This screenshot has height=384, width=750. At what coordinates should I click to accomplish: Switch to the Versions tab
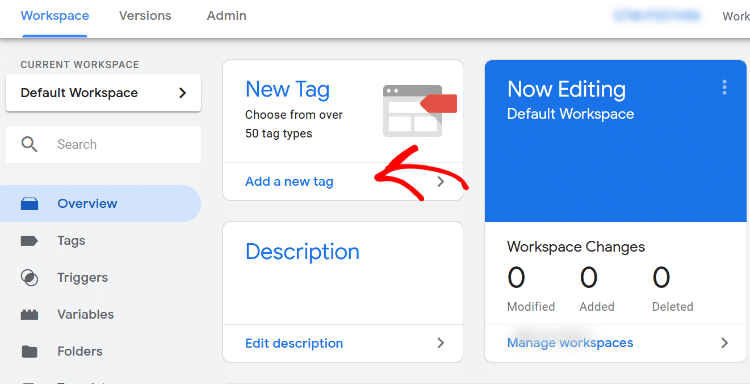[x=145, y=16]
